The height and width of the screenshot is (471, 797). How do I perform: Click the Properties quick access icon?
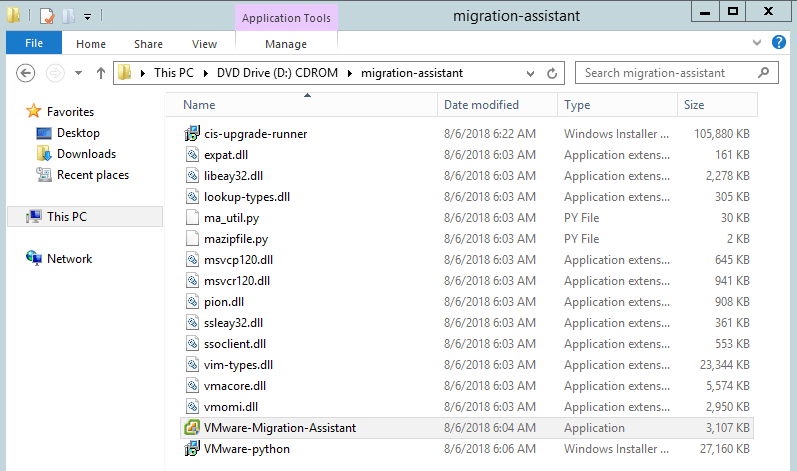point(47,16)
